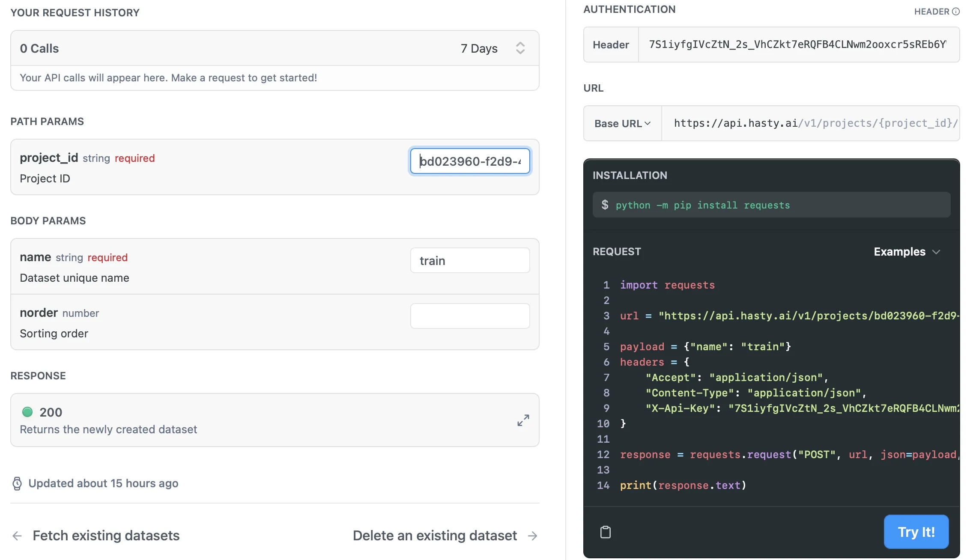Click the header info icon

956,12
